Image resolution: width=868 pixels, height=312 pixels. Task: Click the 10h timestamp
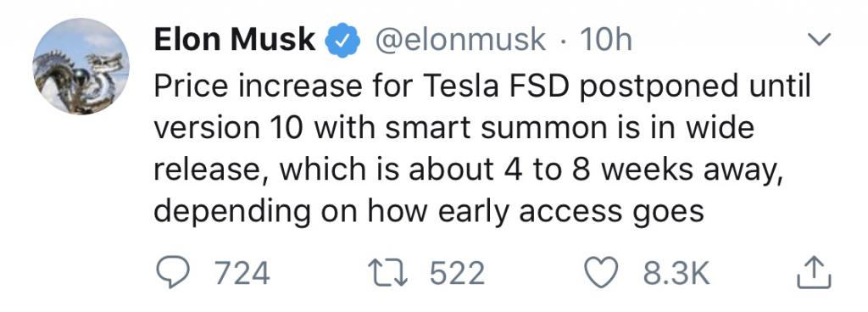[x=605, y=40]
